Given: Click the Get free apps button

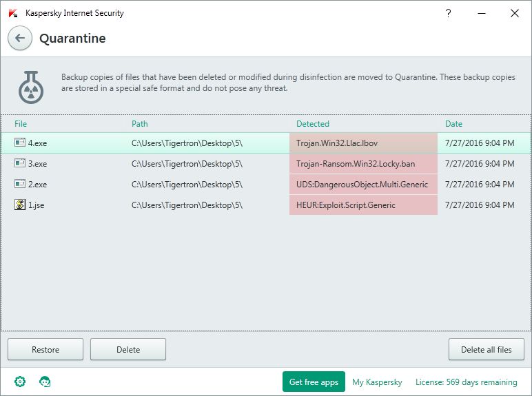Looking at the screenshot, I should point(314,382).
